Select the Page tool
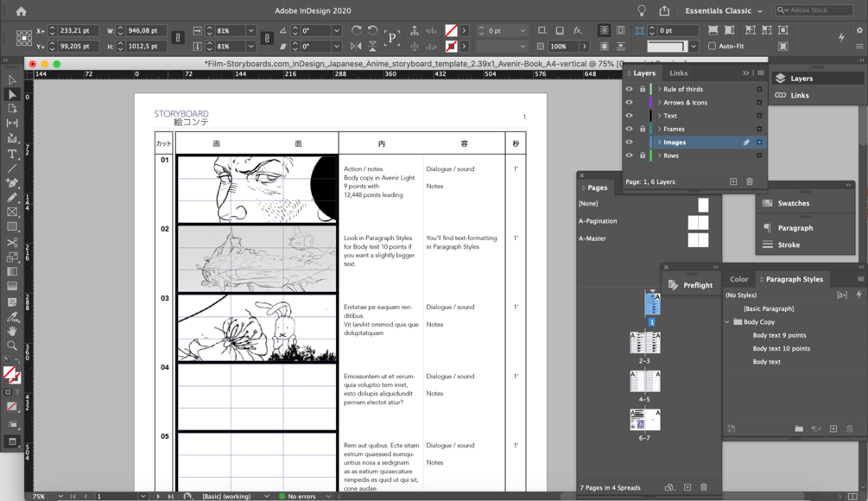Image resolution: width=868 pixels, height=501 pixels. click(x=12, y=109)
